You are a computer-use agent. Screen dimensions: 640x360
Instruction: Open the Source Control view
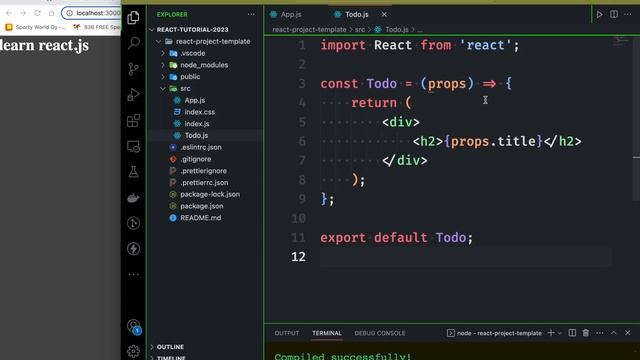coord(133,69)
